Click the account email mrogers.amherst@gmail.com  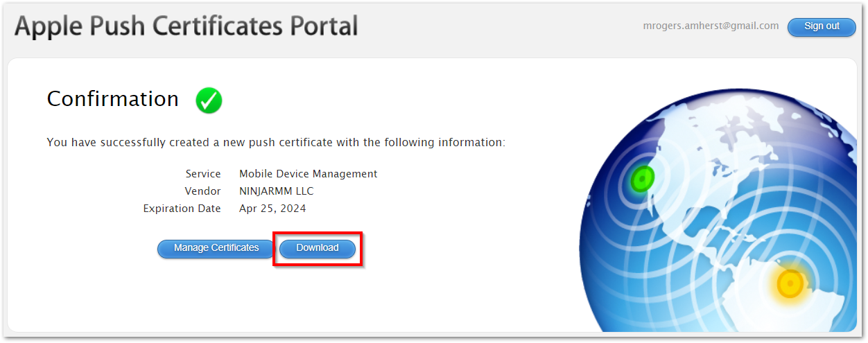pyautogui.click(x=711, y=26)
